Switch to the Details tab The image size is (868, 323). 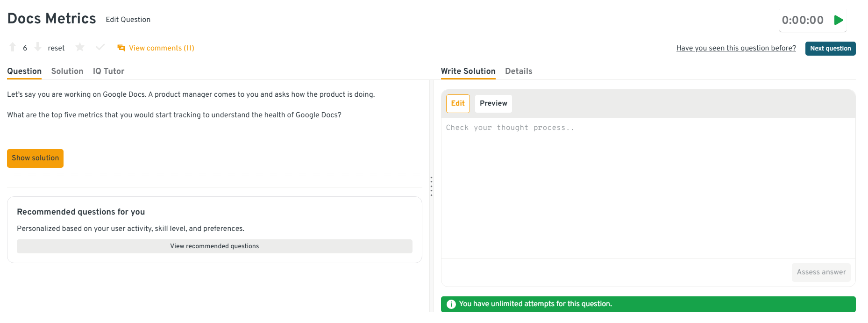(x=519, y=71)
